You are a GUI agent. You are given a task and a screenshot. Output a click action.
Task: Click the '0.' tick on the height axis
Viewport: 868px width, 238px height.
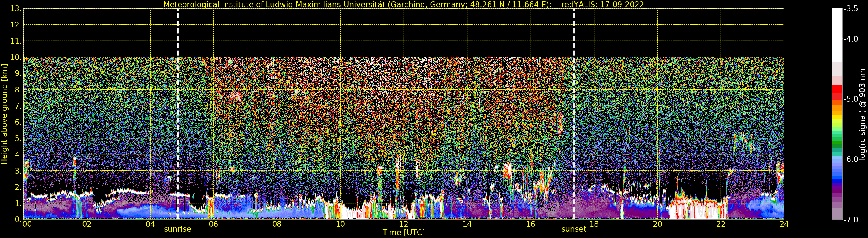[x=18, y=220]
